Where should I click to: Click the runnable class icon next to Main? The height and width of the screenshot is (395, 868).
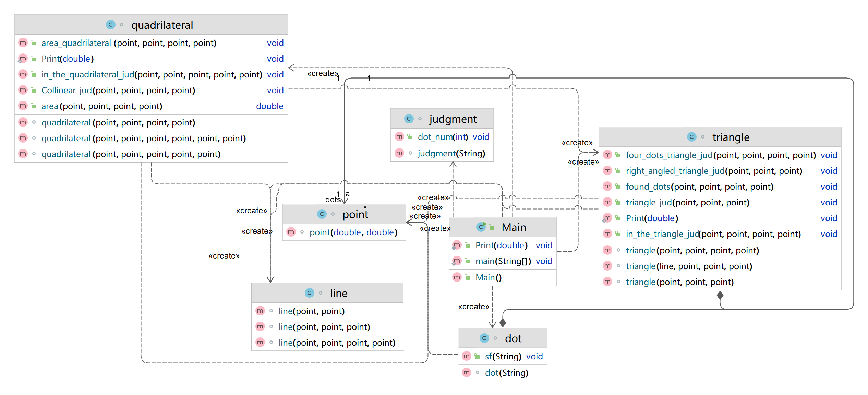pos(481,227)
